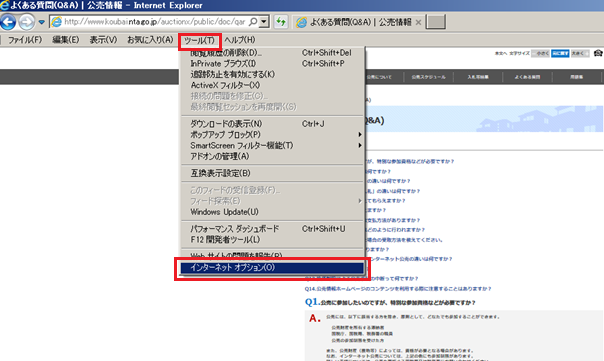Click the new tab button
This screenshot has width=604, height=361.
[x=436, y=22]
